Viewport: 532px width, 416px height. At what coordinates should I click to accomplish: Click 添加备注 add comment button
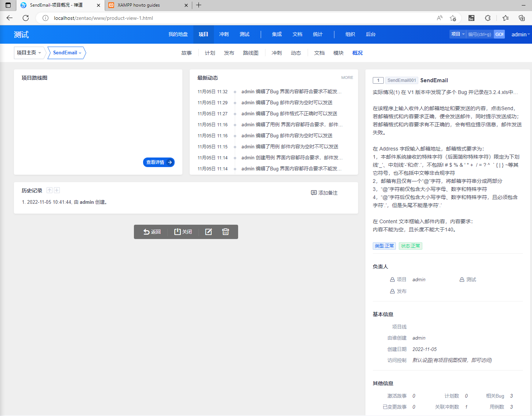[x=324, y=193]
